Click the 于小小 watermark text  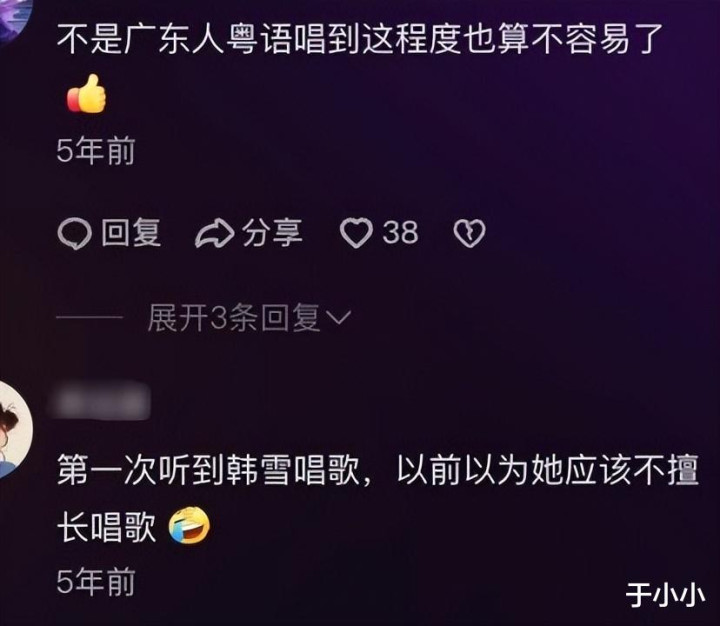[x=665, y=594]
